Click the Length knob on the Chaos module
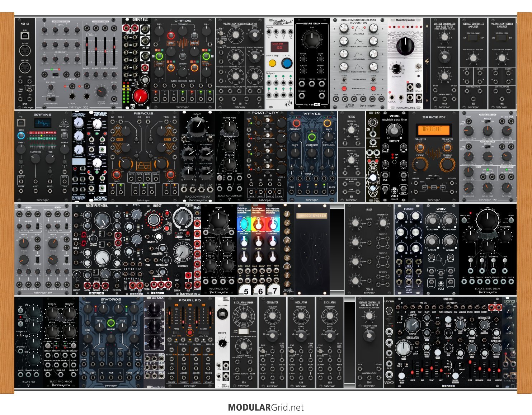The height and width of the screenshot is (415, 532). pyautogui.click(x=183, y=72)
